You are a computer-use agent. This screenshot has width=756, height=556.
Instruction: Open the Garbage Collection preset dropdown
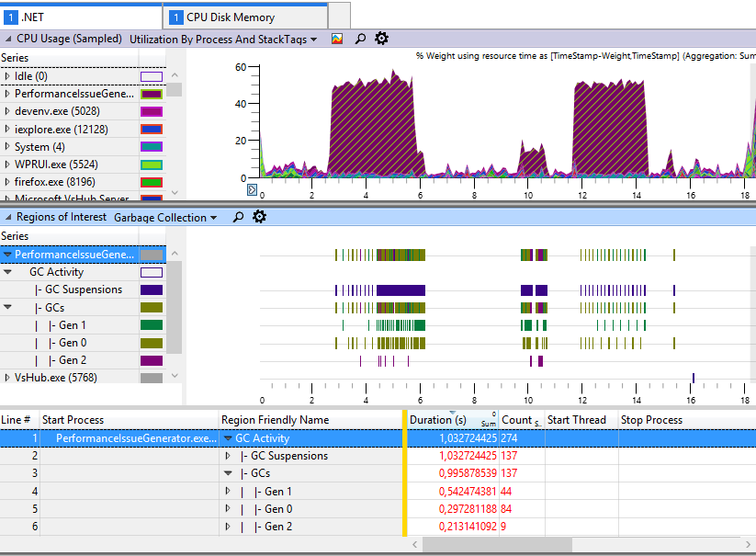(165, 218)
